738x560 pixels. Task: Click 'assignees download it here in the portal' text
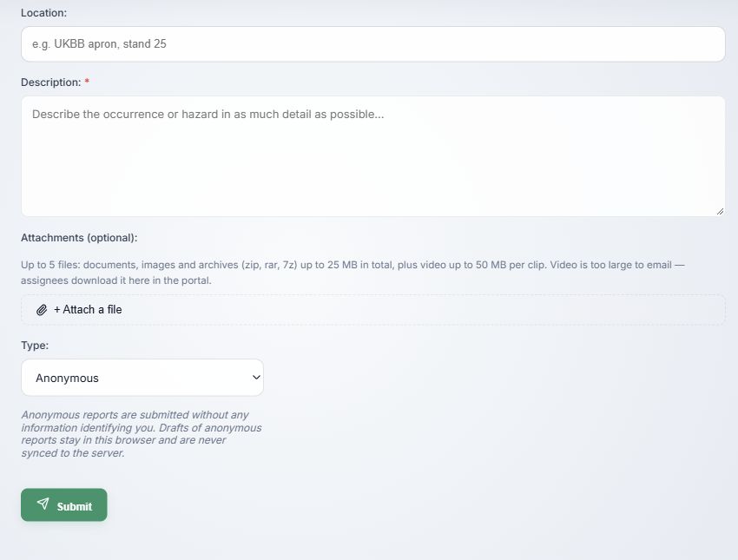(115, 280)
